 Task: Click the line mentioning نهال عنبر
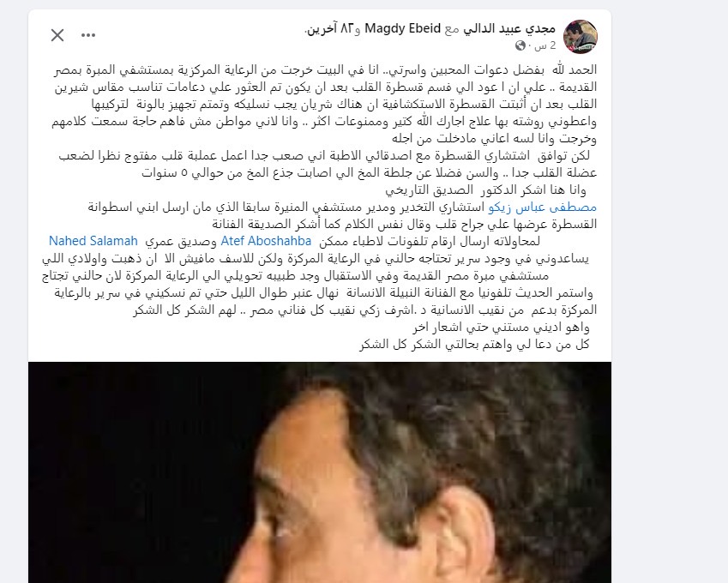(x=323, y=293)
